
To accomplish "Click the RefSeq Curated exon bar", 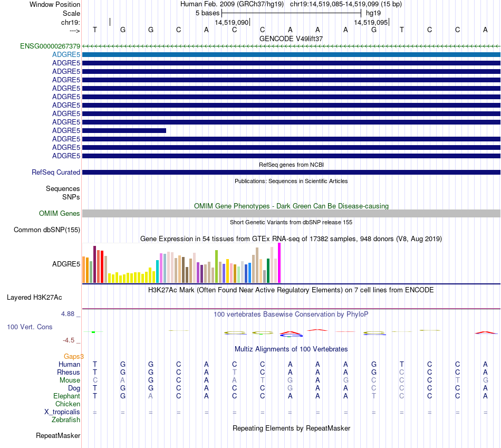I will tap(291, 173).
